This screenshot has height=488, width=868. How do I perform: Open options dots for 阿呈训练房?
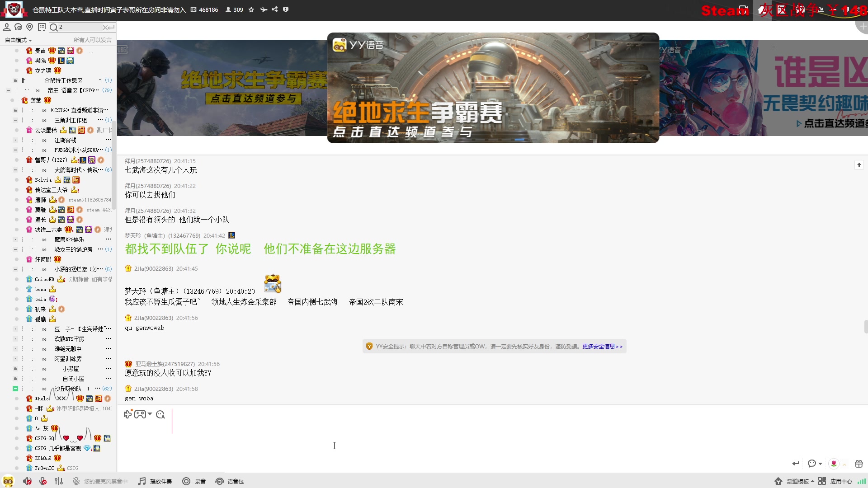click(108, 359)
